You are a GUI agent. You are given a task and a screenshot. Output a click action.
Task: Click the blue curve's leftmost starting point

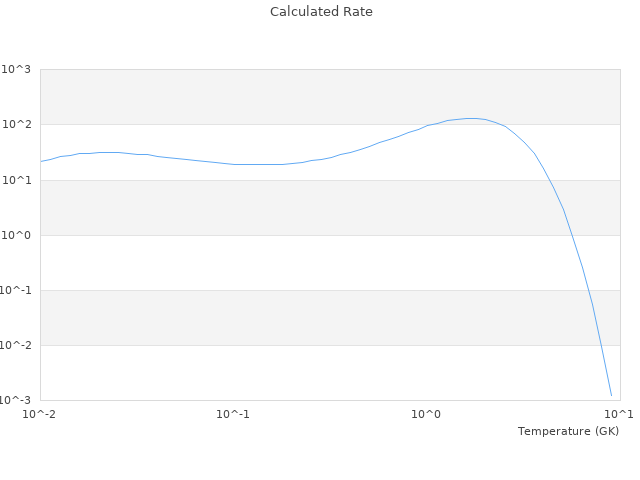(x=41, y=161)
